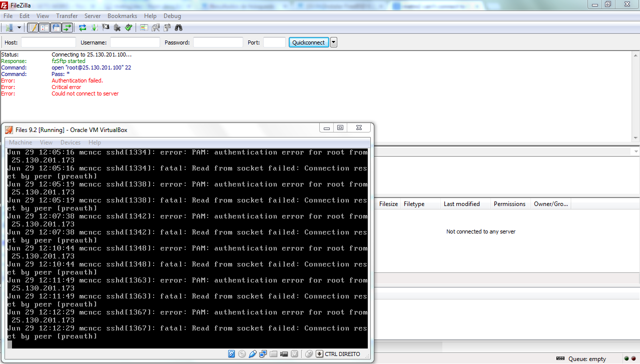Toggle synchronized browsing
The image size is (640, 364).
coord(167,27)
